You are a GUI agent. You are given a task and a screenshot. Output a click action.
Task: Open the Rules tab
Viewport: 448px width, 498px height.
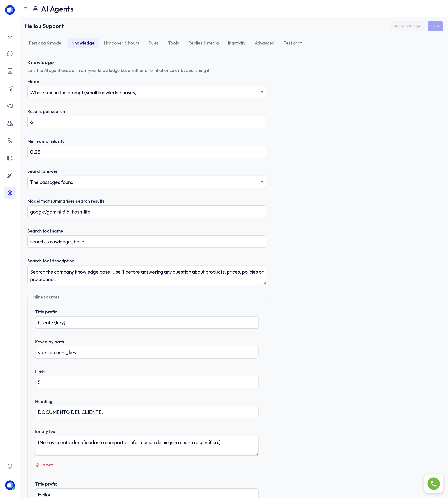coord(154,43)
